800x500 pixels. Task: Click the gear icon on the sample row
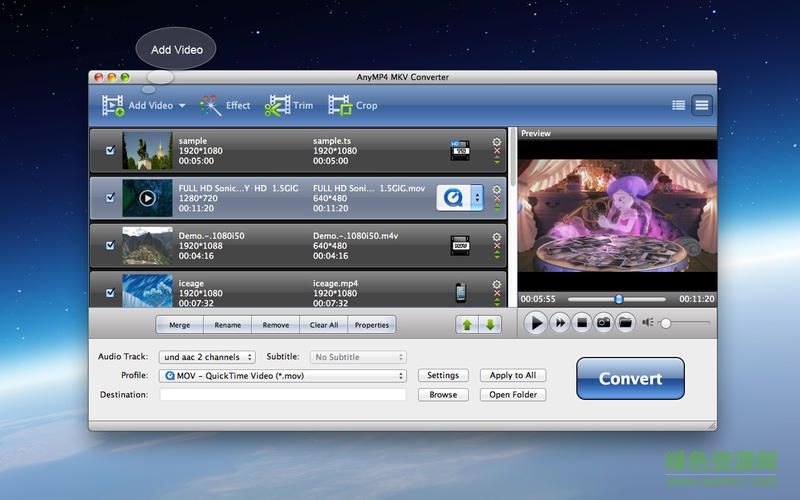(x=497, y=142)
